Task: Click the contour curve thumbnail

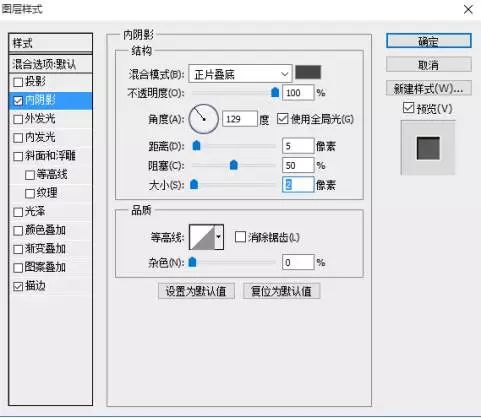Action: 202,237
